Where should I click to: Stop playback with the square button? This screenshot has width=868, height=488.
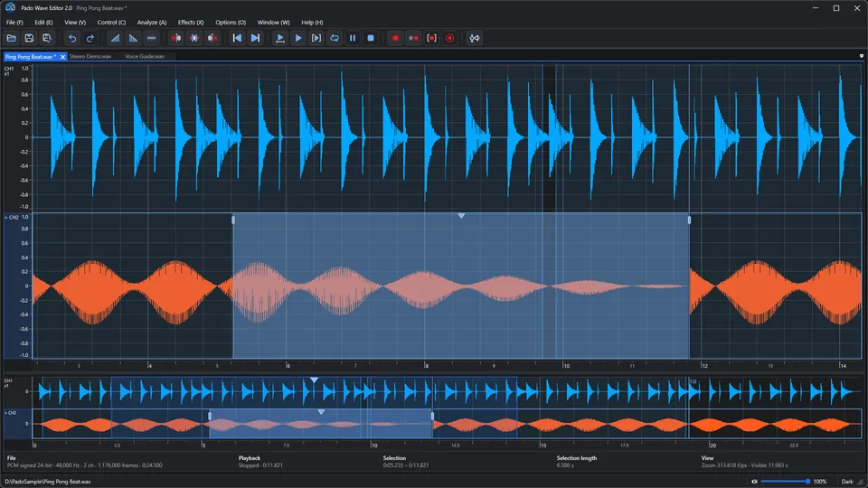[x=371, y=38]
